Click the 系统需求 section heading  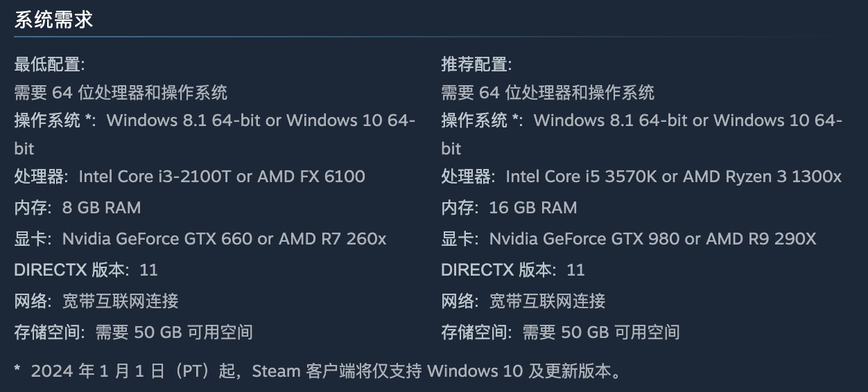53,20
